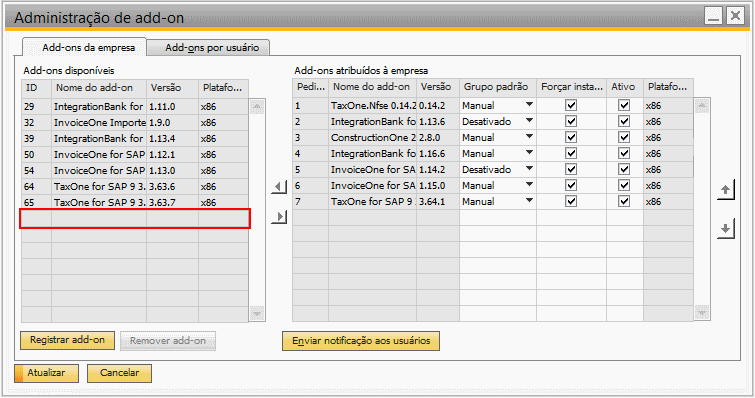Image resolution: width=755 pixels, height=398 pixels.
Task: Click Registrar add-on button
Action: point(67,340)
